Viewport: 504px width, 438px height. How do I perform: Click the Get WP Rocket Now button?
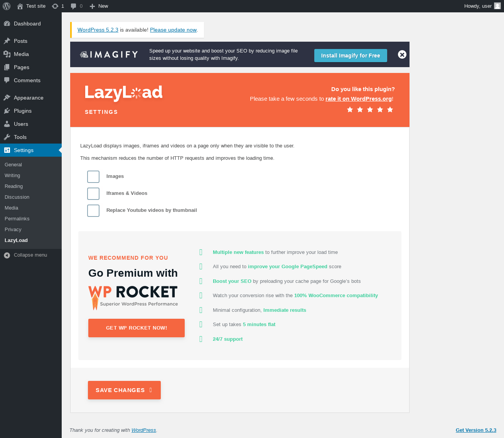coord(137,328)
